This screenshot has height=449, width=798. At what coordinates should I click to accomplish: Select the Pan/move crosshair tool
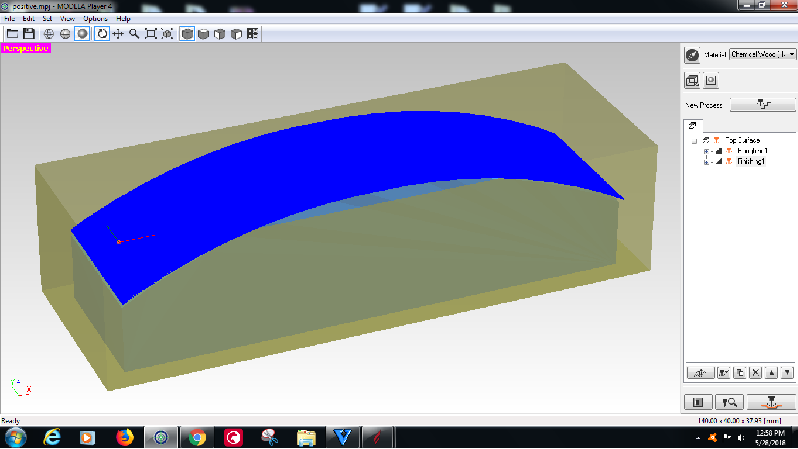tap(118, 34)
